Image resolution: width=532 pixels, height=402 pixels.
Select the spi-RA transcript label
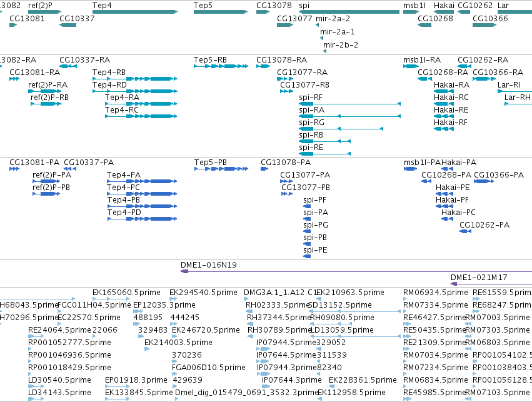[311, 110]
